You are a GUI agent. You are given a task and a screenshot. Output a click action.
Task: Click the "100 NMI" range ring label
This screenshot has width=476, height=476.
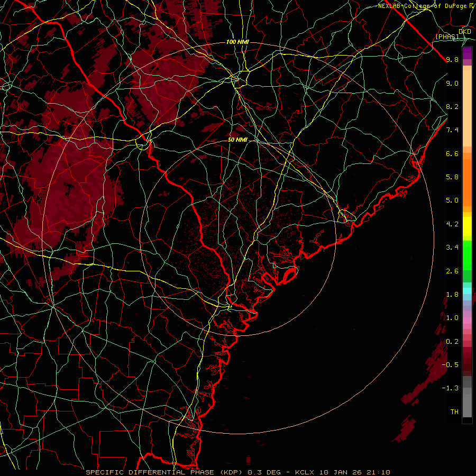(237, 42)
